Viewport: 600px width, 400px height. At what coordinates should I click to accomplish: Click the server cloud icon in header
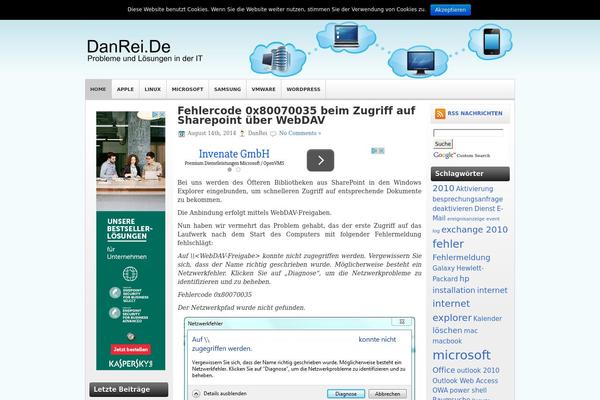point(277,59)
